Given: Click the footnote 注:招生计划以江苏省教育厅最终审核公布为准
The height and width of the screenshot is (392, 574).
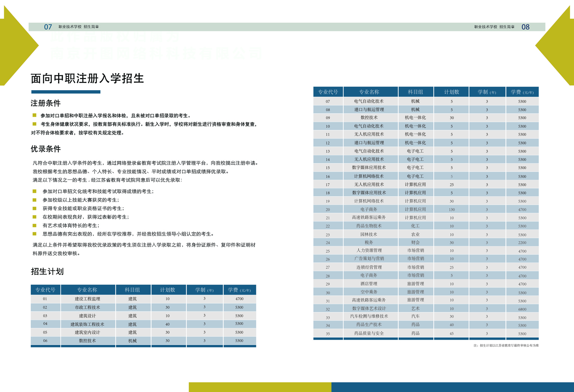Looking at the screenshot, I should (x=506, y=345).
